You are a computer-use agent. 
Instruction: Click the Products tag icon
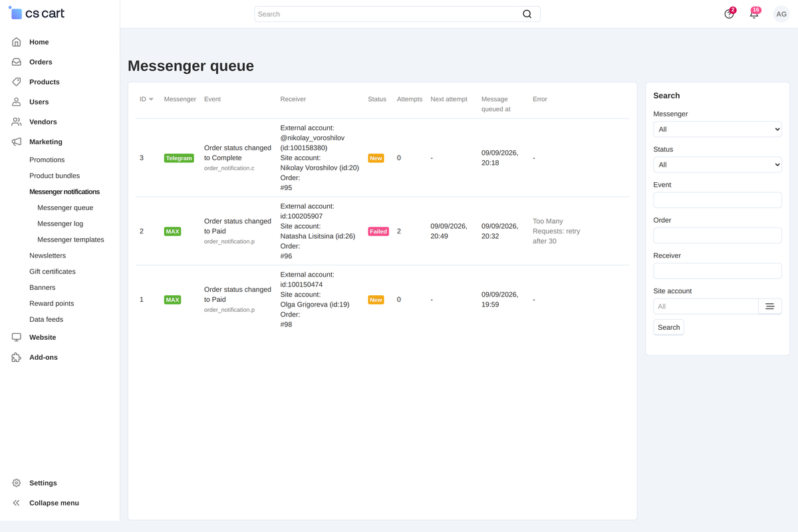click(x=17, y=82)
